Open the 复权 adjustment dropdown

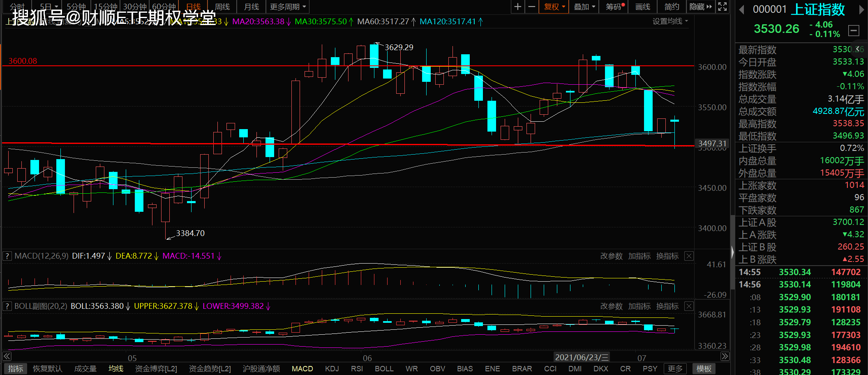click(554, 7)
